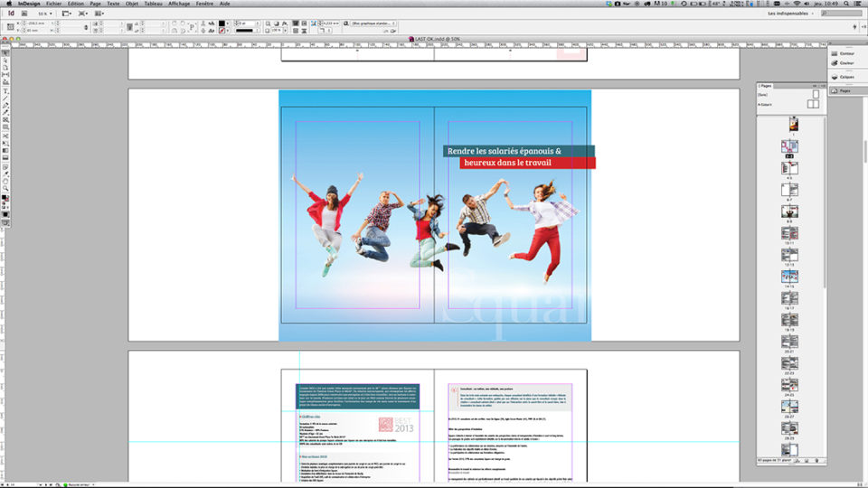
Task: Click the stroke style line preview
Action: coord(244,31)
